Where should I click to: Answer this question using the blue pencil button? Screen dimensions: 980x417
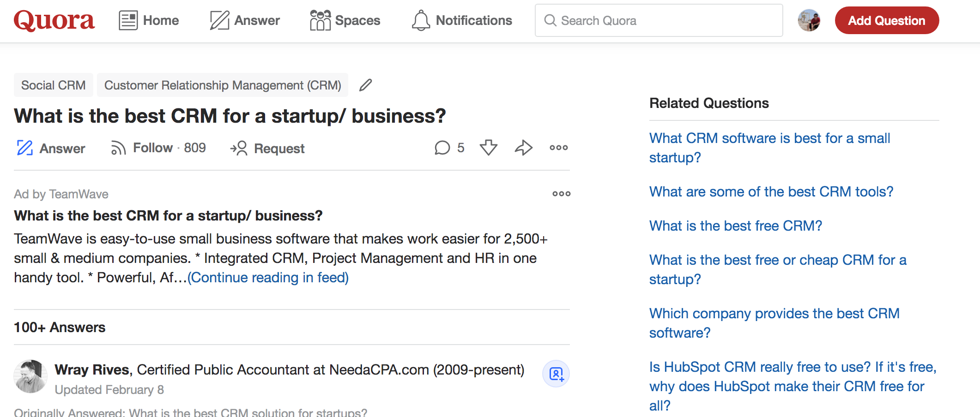coord(51,148)
